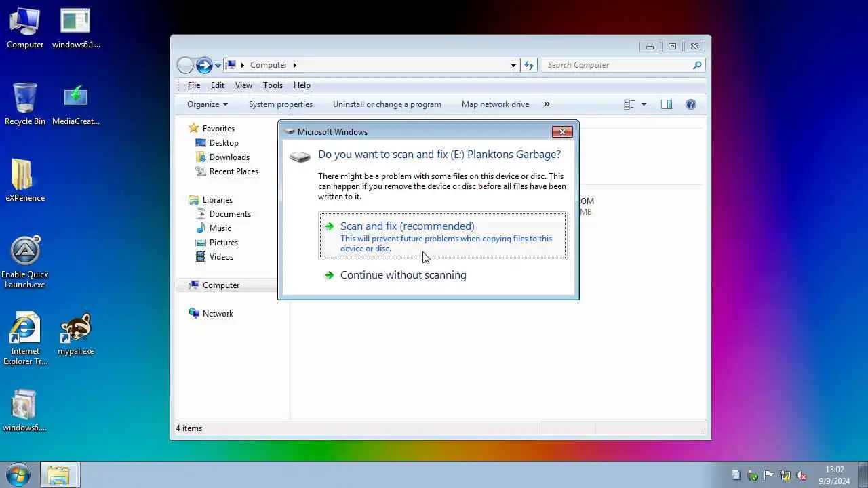This screenshot has width=868, height=488.
Task: Click the Action Center flag tray icon
Action: click(x=768, y=475)
